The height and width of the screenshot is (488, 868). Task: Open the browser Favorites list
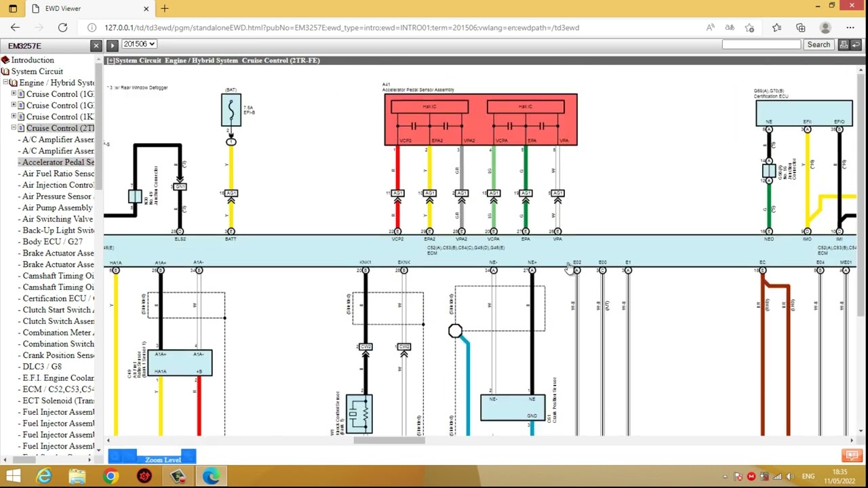pyautogui.click(x=777, y=28)
